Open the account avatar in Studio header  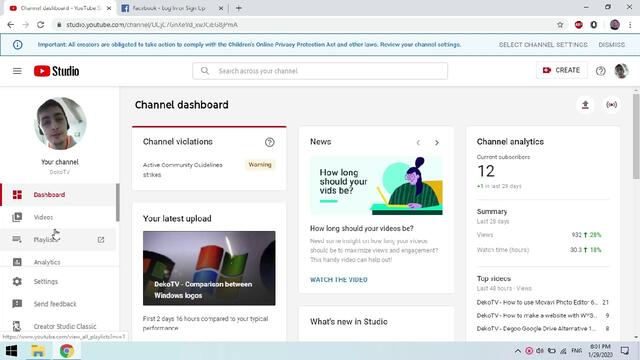(x=621, y=71)
